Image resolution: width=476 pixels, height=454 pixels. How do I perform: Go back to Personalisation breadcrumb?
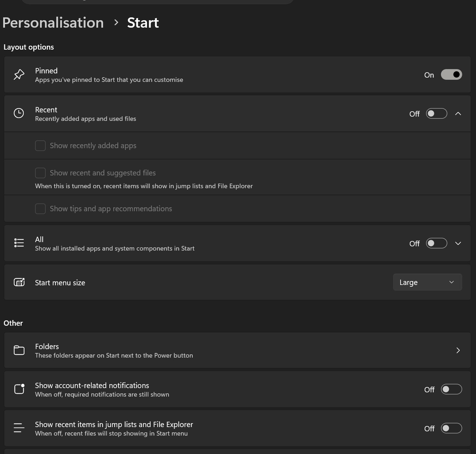tap(53, 23)
